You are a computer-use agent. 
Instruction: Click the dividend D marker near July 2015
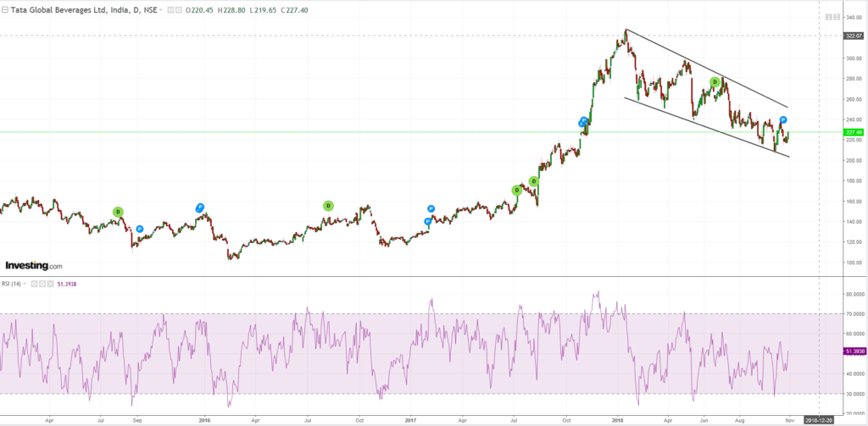(x=118, y=212)
